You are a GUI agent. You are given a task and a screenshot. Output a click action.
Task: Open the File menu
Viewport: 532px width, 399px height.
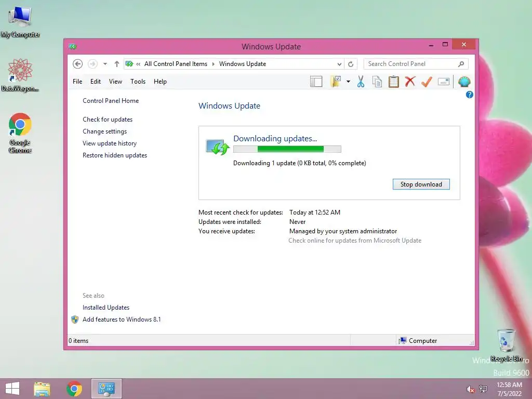(77, 82)
